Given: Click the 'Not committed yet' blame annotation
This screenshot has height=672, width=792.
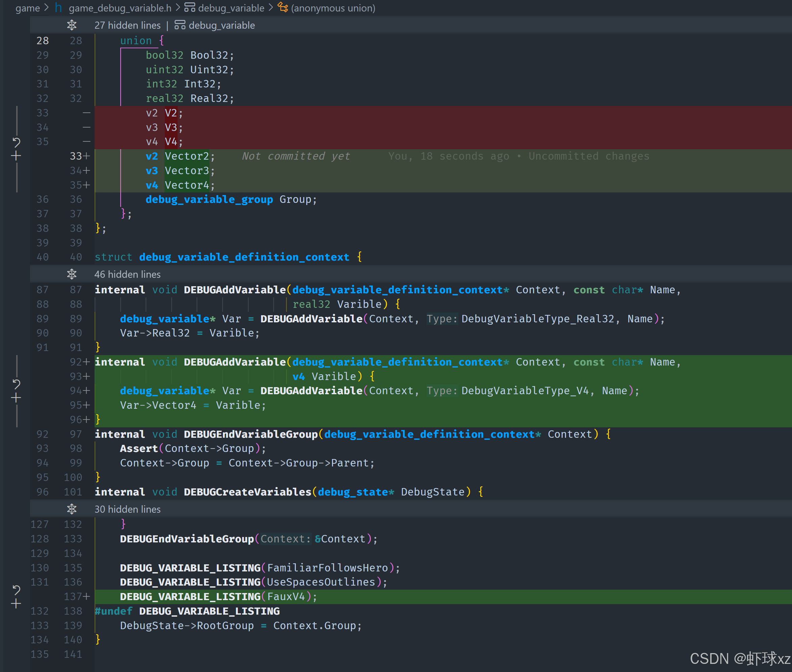Looking at the screenshot, I should (296, 156).
